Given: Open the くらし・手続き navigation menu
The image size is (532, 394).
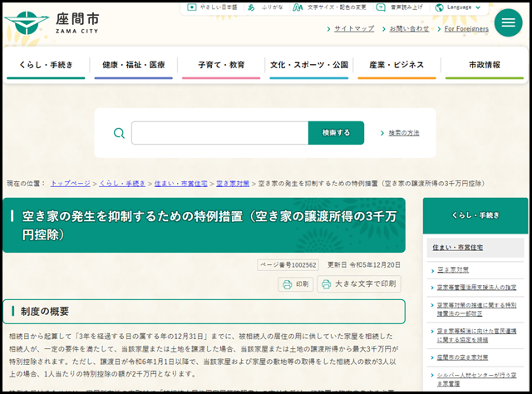Looking at the screenshot, I should pos(46,65).
